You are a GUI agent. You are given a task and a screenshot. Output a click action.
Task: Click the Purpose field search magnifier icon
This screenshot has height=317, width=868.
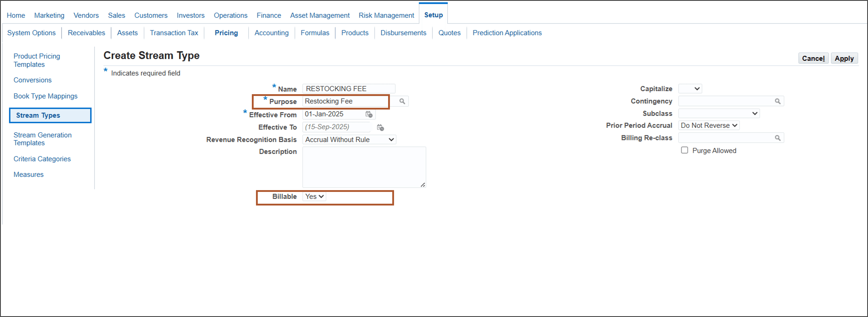coord(402,101)
